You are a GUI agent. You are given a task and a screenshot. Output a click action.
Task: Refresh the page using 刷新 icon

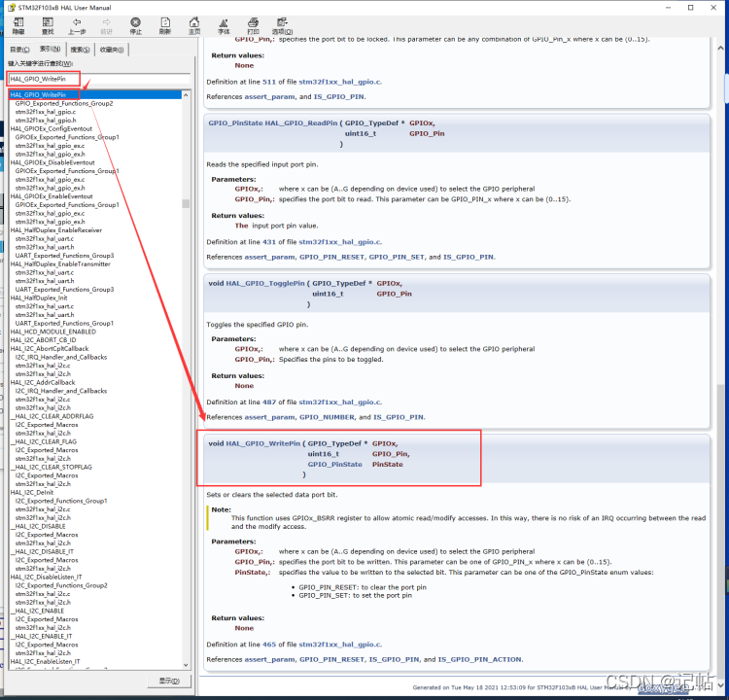point(165,26)
